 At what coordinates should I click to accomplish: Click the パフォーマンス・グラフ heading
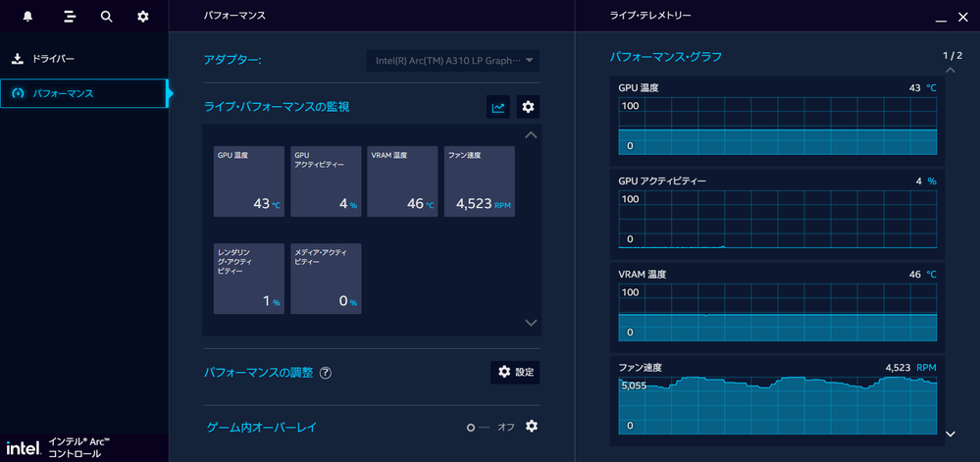point(666,57)
